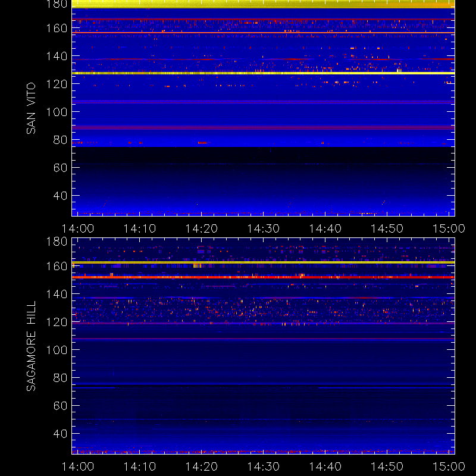Pick the 180 label on Sagamore Hill axis
The width and height of the screenshot is (476, 476).
click(57, 242)
